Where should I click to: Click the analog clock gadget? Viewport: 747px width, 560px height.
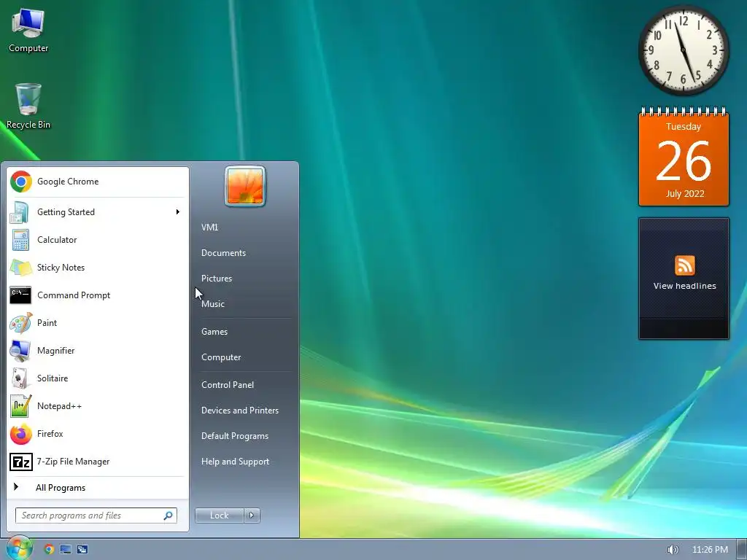(x=683, y=50)
